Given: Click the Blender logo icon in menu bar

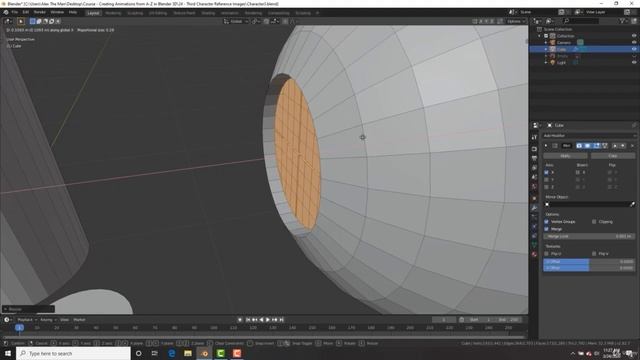Looking at the screenshot, I should point(6,12).
